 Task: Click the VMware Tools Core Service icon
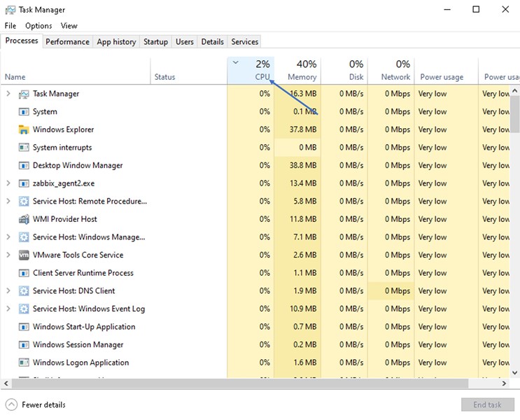[24, 255]
